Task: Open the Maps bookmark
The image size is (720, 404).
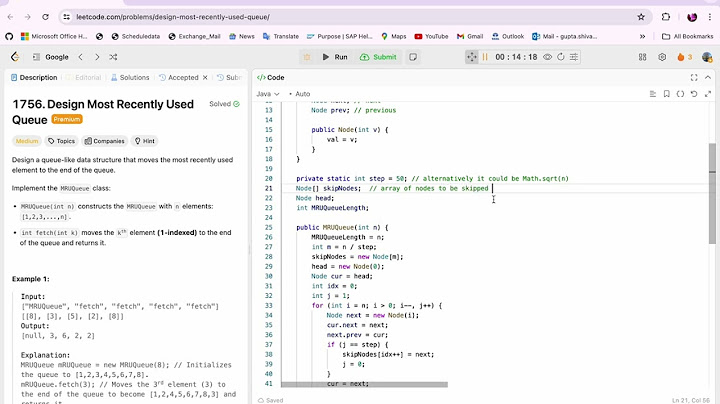Action: [x=394, y=36]
